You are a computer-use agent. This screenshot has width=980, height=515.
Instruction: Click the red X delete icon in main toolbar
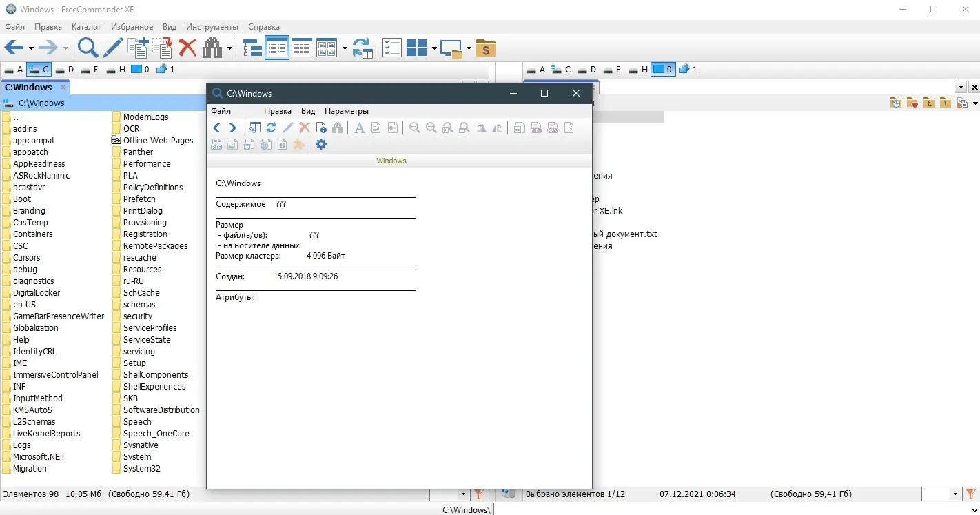[187, 48]
